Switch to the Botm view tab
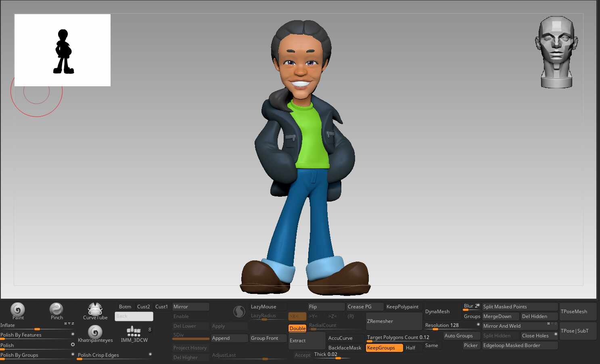The width and height of the screenshot is (600, 364). point(125,307)
